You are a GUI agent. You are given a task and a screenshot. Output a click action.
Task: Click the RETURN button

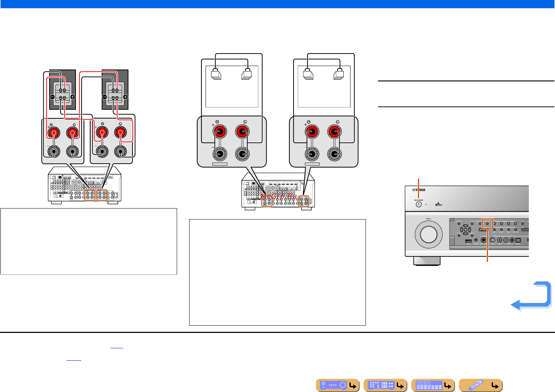coord(459,236)
